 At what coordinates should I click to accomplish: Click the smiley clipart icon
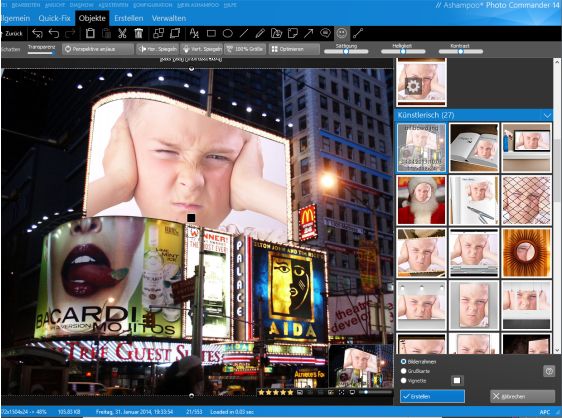(x=342, y=33)
